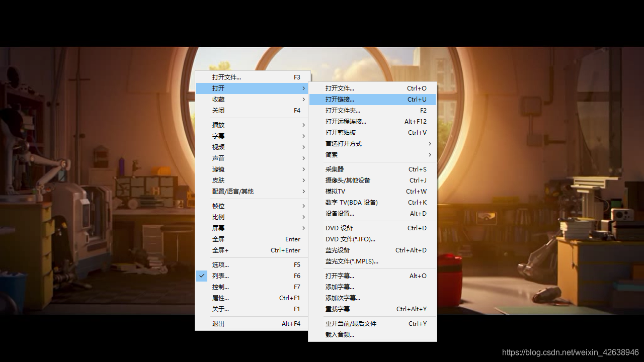The height and width of the screenshot is (362, 644).
Task: Select 打开文件... Ctrl+O in submenu
Action: (372, 88)
